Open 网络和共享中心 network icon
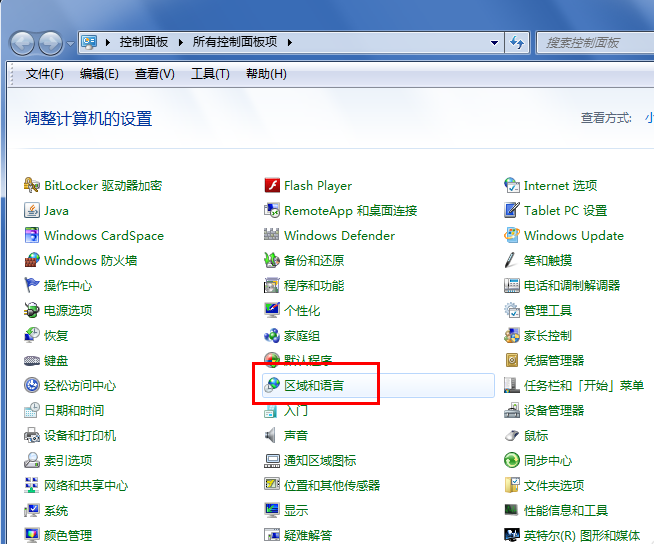The width and height of the screenshot is (654, 544). 32,486
